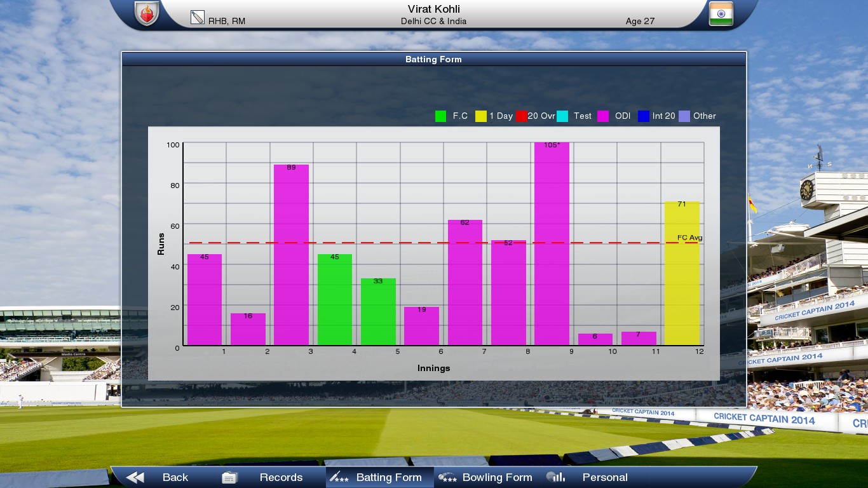Click the green F.C legend swatch
This screenshot has height=488, width=868.
pyautogui.click(x=441, y=116)
